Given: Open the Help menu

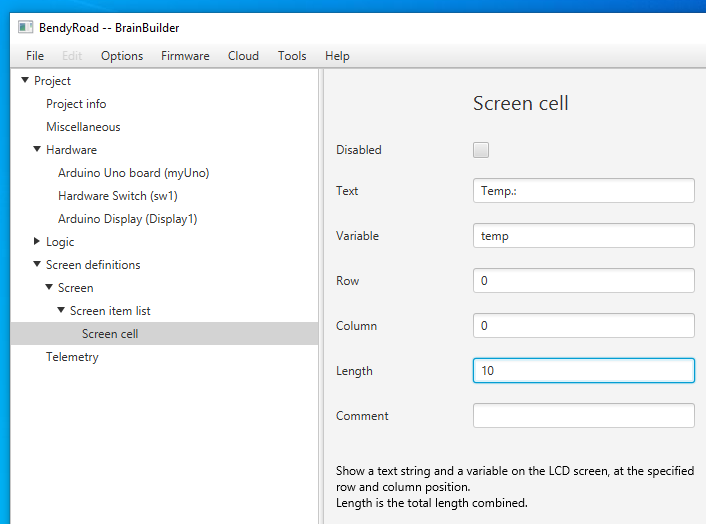Looking at the screenshot, I should coord(337,56).
